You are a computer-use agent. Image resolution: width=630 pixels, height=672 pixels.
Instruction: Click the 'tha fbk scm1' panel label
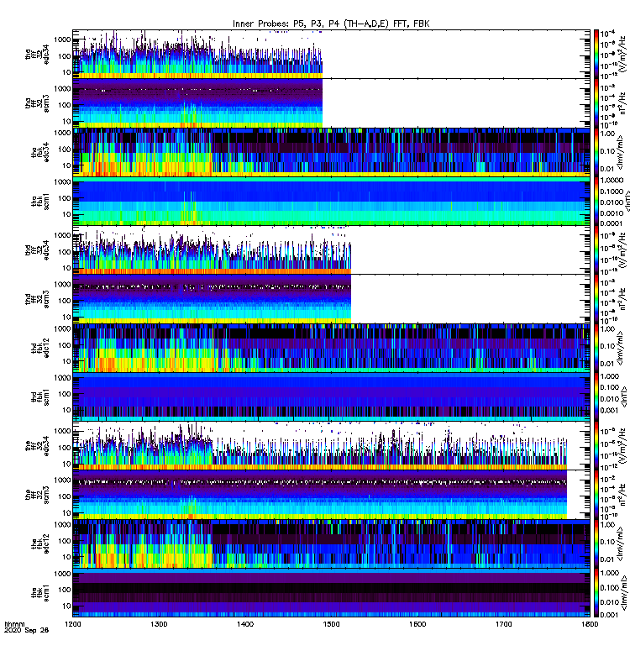coord(40,201)
